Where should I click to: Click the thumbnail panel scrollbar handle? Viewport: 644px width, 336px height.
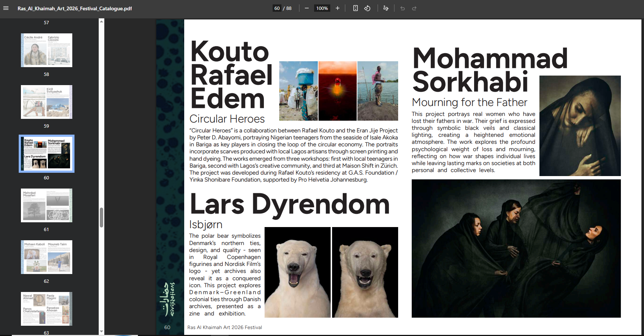(102, 218)
